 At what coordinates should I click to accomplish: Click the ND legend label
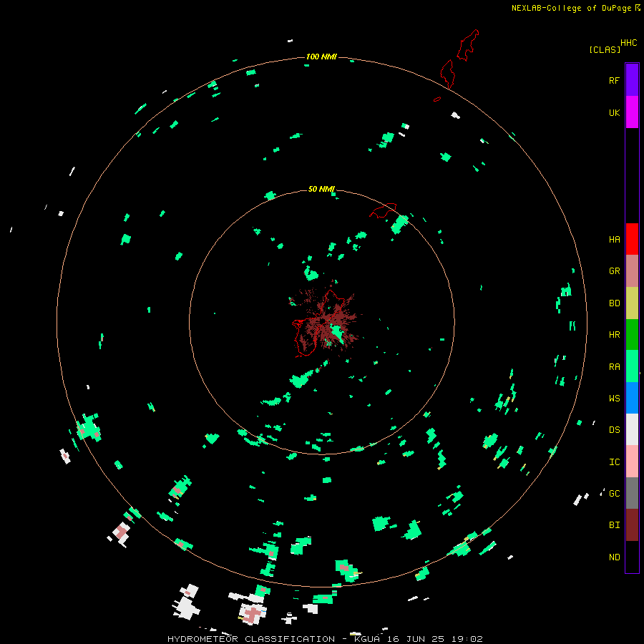614,557
